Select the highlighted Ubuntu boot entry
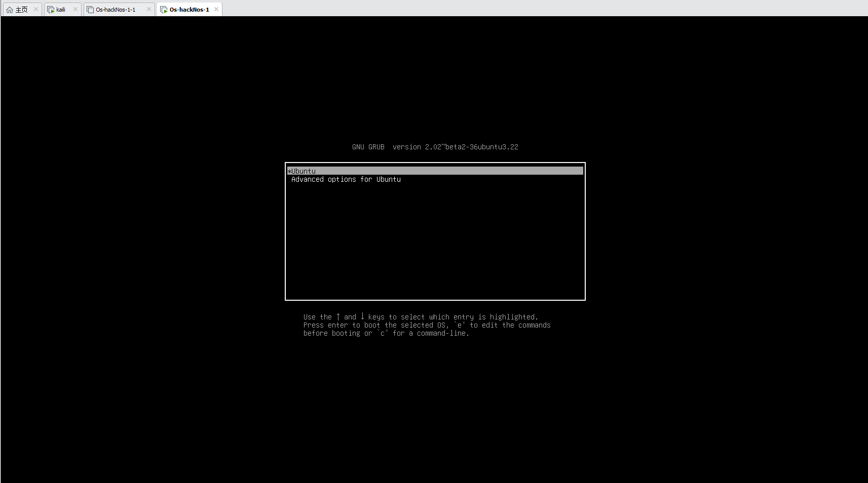Screen dimensions: 868x483 [435, 171]
